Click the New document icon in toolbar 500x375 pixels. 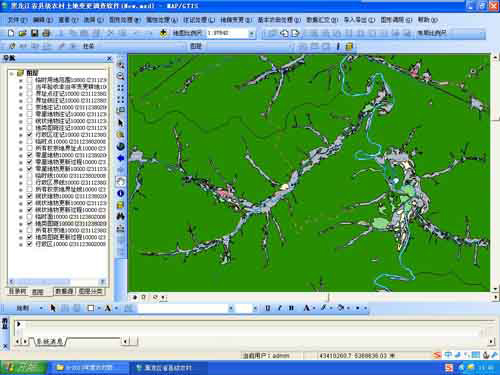coord(11,33)
